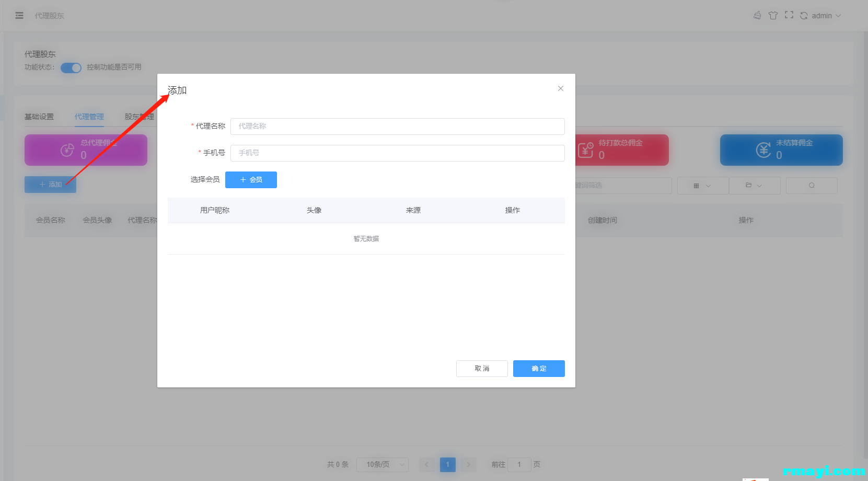Open the admin user dropdown

coord(826,16)
